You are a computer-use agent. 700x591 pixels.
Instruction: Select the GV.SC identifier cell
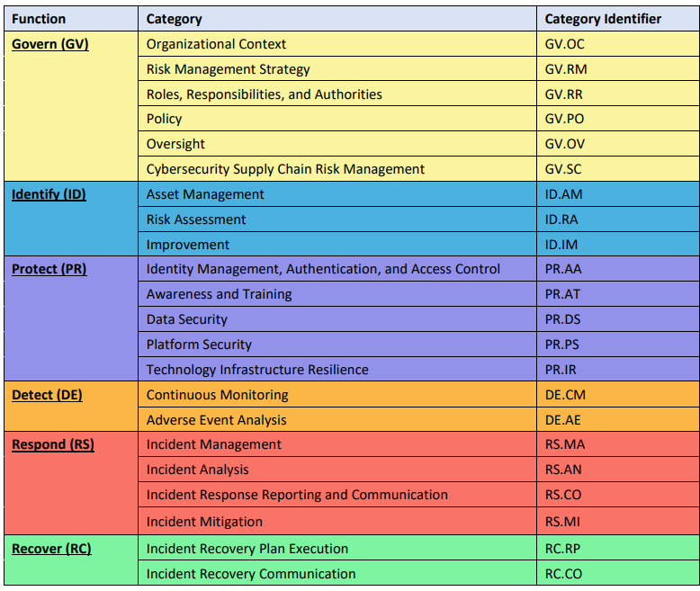coord(564,169)
